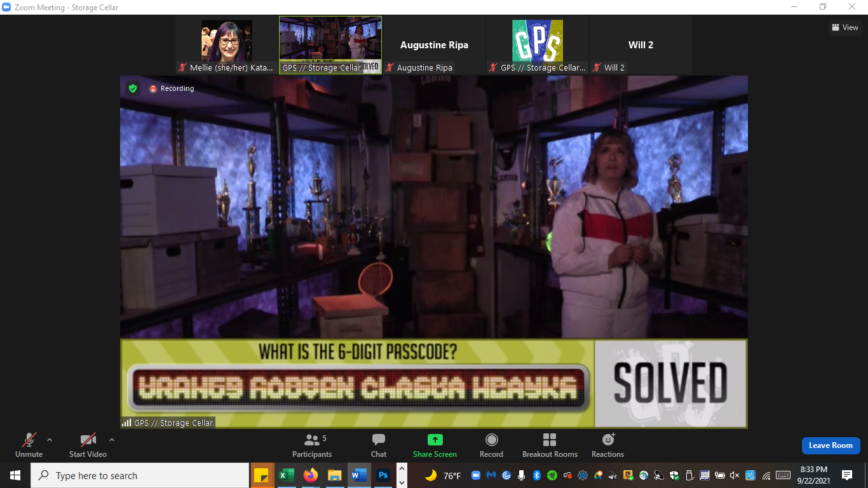Open the View layout dropdown
The image size is (868, 488).
pyautogui.click(x=844, y=27)
